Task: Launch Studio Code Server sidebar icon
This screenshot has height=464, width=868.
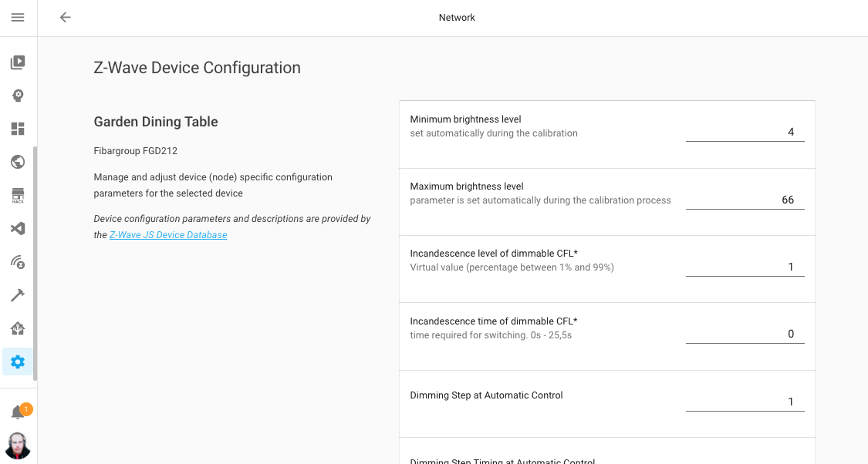Action: pyautogui.click(x=17, y=228)
